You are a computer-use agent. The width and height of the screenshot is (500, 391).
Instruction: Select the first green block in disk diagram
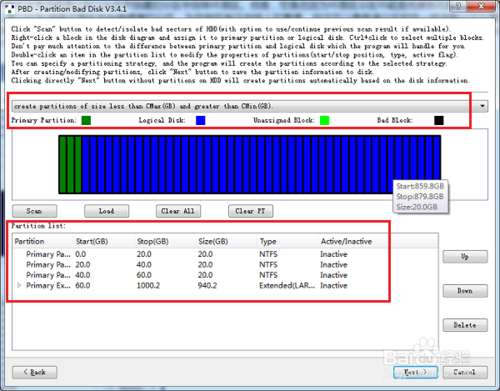(63, 164)
